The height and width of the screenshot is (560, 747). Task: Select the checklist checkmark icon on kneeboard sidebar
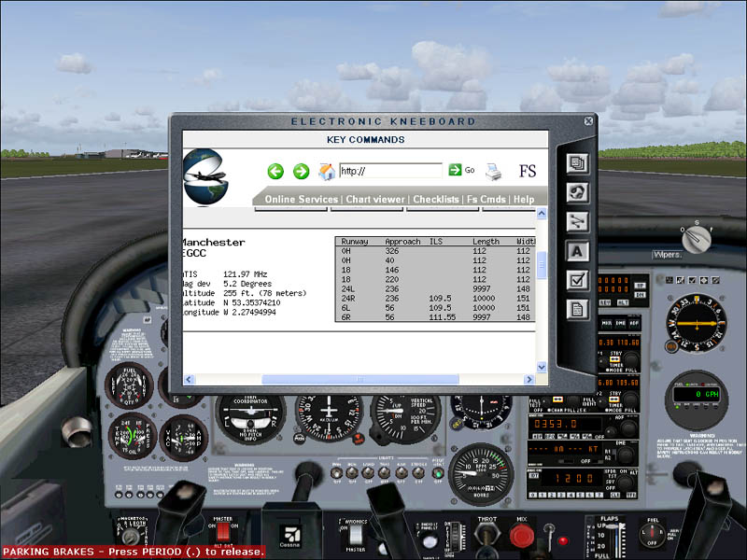pyautogui.click(x=577, y=279)
